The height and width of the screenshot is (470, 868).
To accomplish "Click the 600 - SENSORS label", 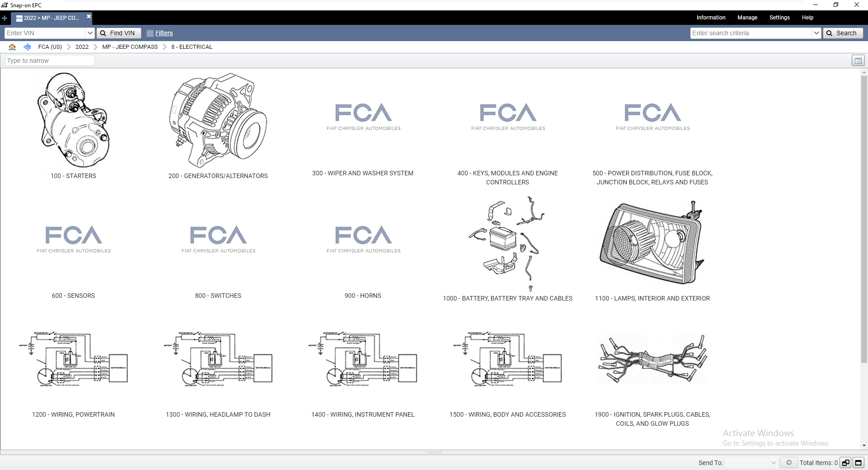I will tap(73, 296).
